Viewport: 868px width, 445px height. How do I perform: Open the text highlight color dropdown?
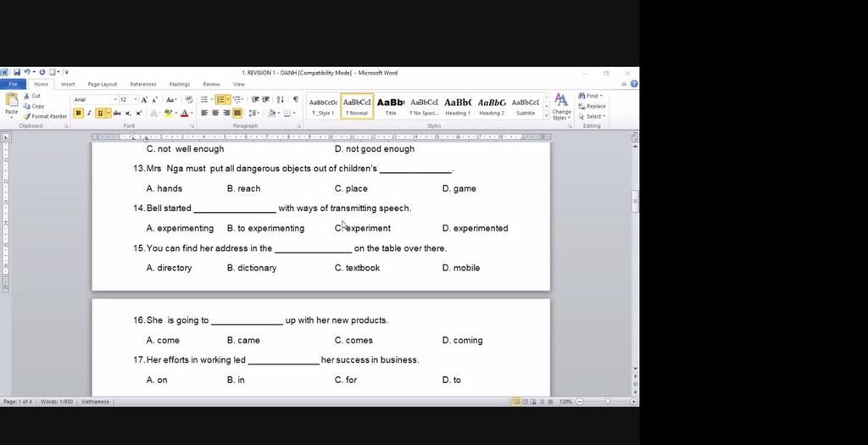pos(176,113)
